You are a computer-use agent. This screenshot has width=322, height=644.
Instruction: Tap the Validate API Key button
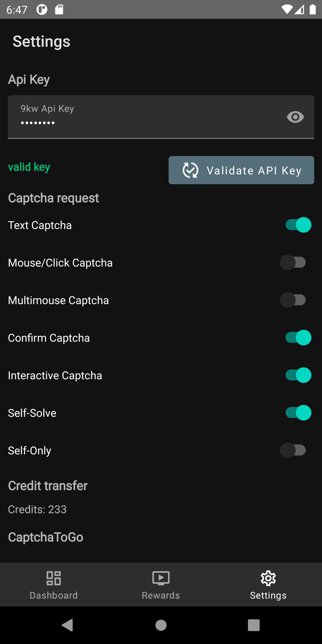pyautogui.click(x=241, y=170)
